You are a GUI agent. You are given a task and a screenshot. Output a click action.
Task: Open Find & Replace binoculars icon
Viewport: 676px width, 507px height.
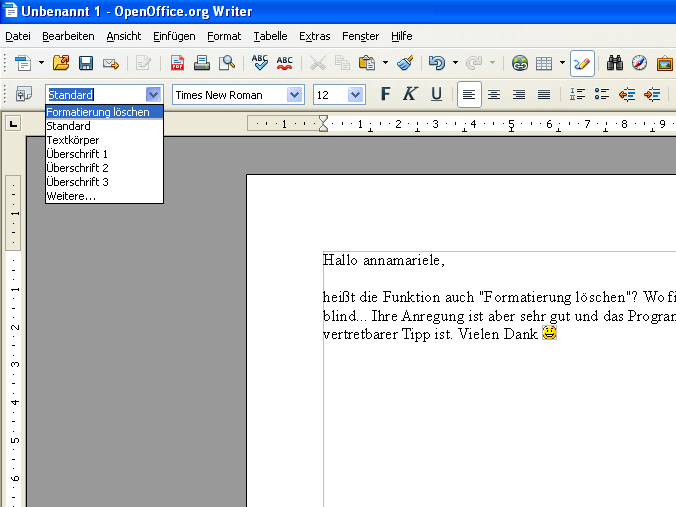(615, 63)
